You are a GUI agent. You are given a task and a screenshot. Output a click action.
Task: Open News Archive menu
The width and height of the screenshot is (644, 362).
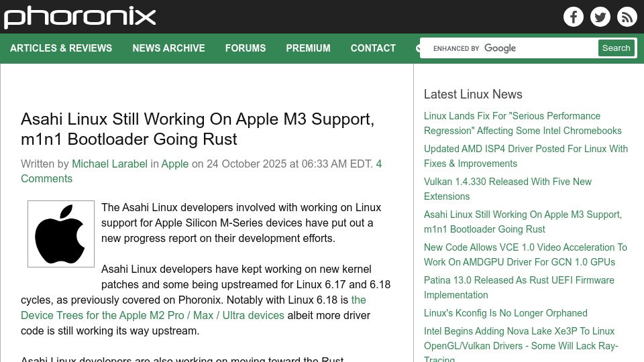click(168, 48)
